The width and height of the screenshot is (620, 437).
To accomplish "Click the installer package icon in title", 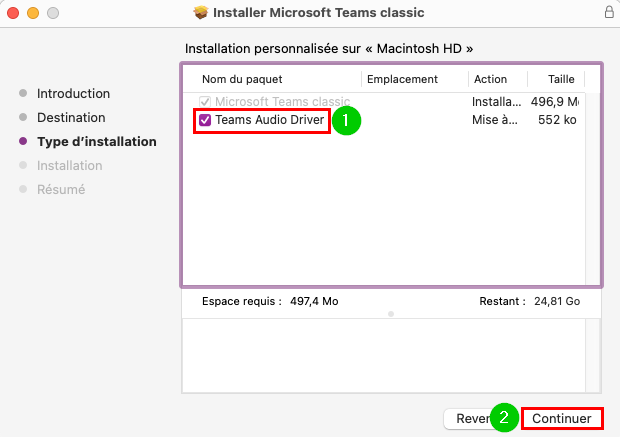I will click(x=201, y=12).
